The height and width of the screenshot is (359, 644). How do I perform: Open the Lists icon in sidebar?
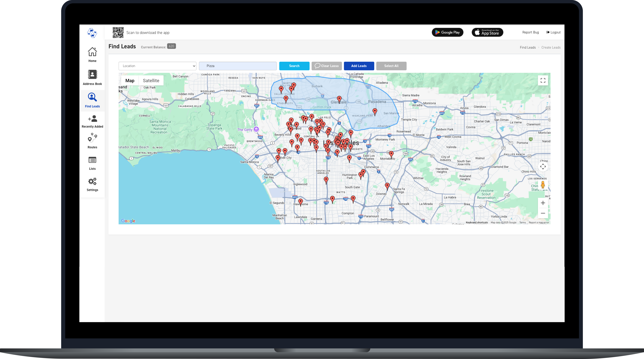(92, 160)
